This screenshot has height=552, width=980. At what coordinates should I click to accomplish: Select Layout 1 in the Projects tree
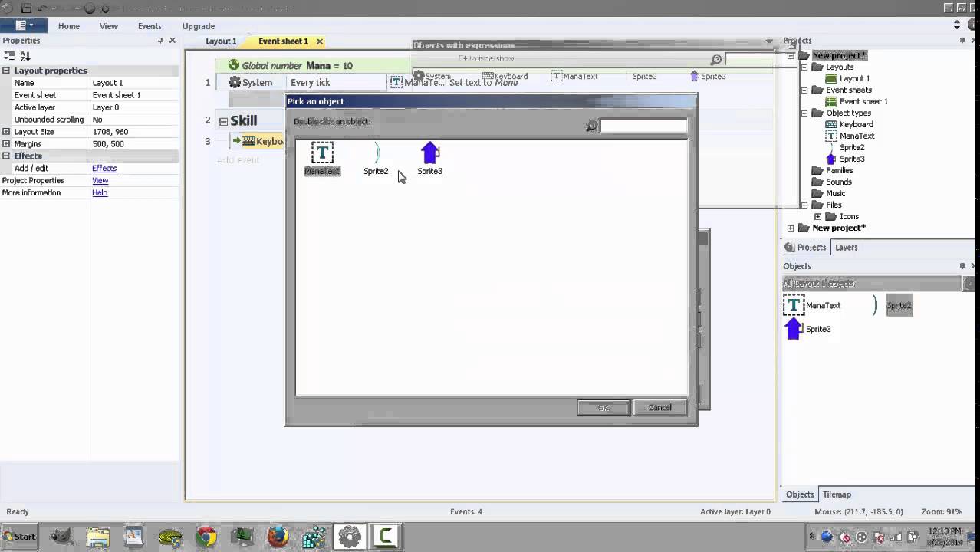click(854, 79)
